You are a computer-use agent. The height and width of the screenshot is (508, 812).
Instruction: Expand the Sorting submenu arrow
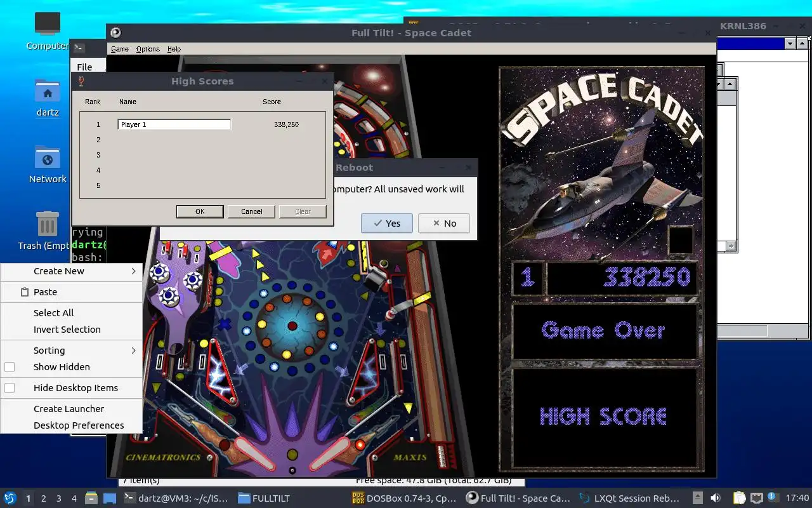(133, 351)
